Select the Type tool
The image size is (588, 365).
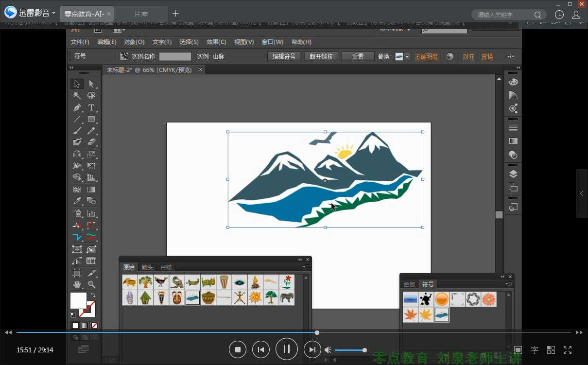pyautogui.click(x=91, y=107)
